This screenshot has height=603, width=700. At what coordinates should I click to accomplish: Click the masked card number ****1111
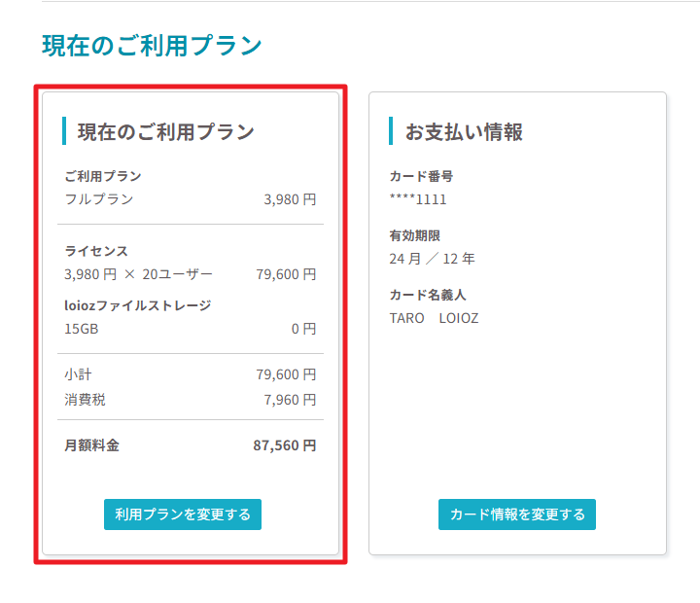coord(418,199)
